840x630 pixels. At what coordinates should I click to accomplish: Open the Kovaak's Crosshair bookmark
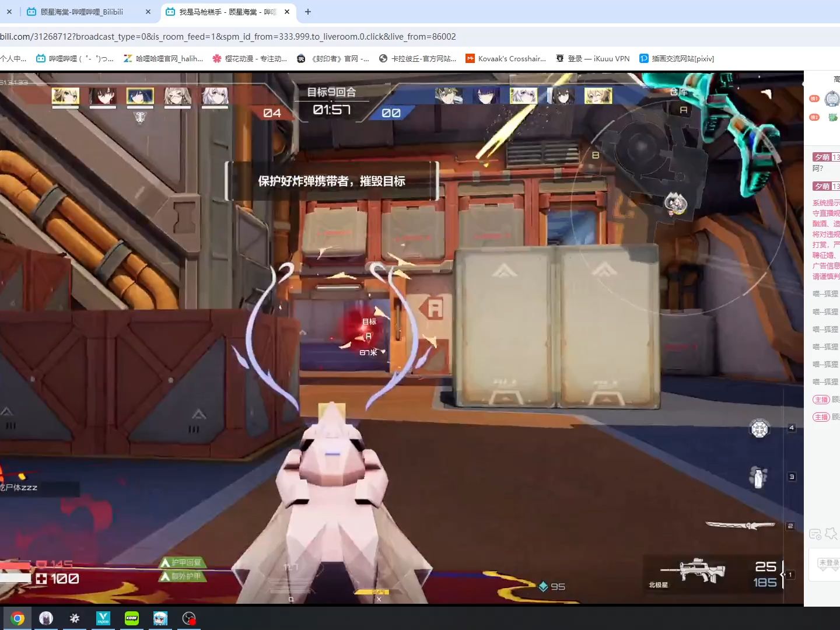click(x=506, y=58)
